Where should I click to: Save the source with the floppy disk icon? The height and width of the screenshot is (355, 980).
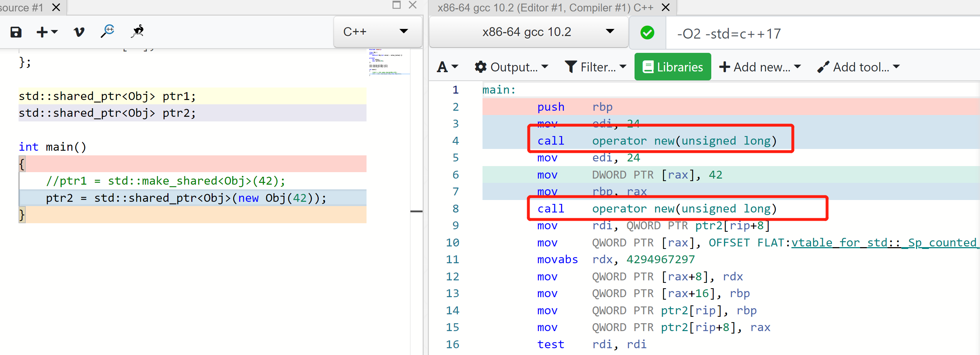pos(16,32)
